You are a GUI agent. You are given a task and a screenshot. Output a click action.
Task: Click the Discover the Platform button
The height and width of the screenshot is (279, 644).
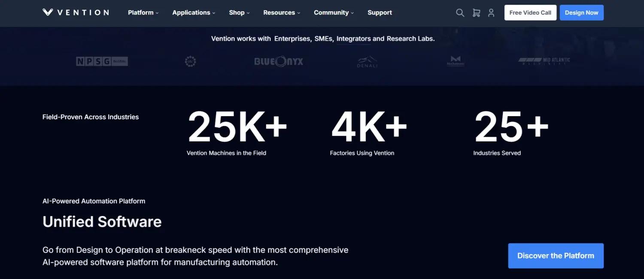point(556,256)
